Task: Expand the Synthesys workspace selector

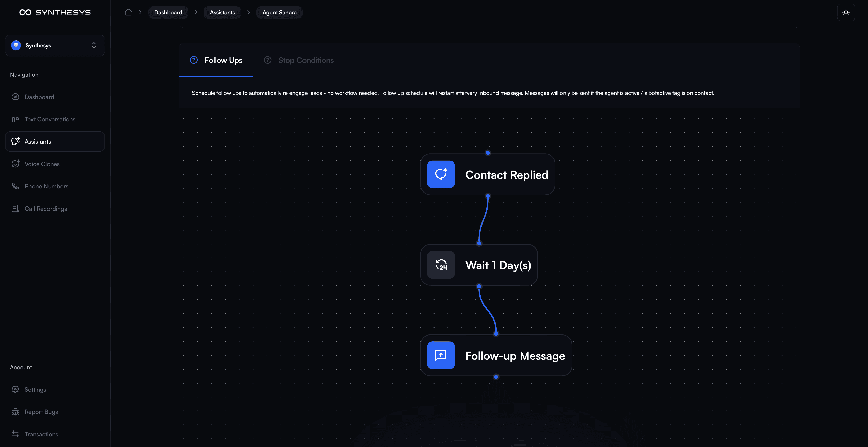Action: click(x=55, y=45)
